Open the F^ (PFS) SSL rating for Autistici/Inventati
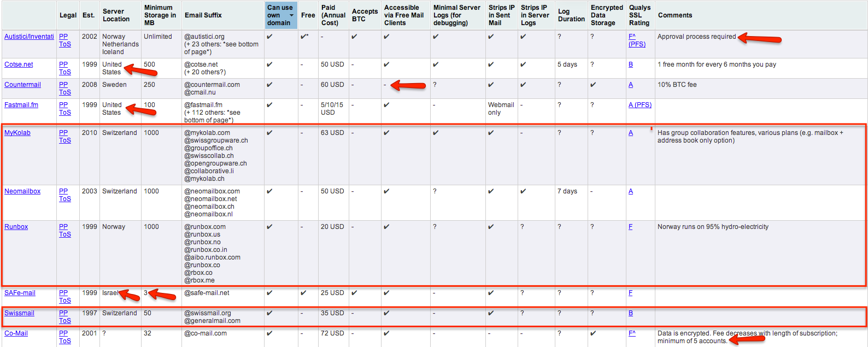This screenshot has height=347, width=868. [637, 40]
